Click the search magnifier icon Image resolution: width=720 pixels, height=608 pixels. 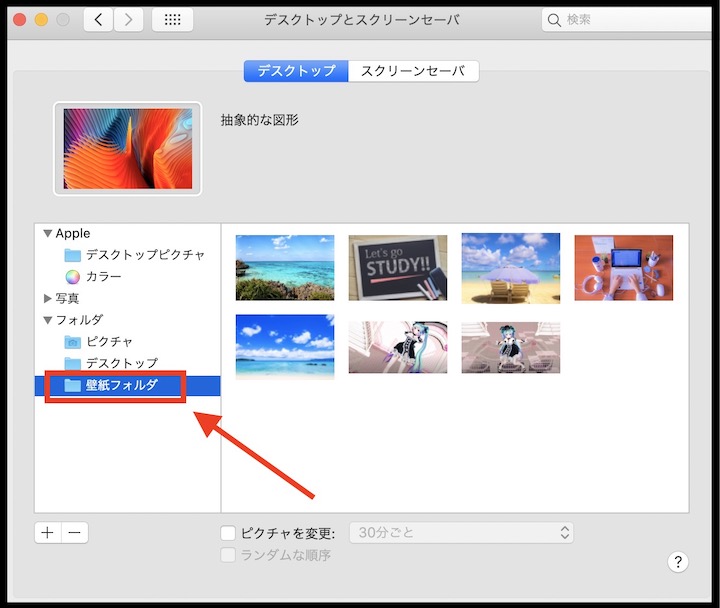[x=554, y=20]
